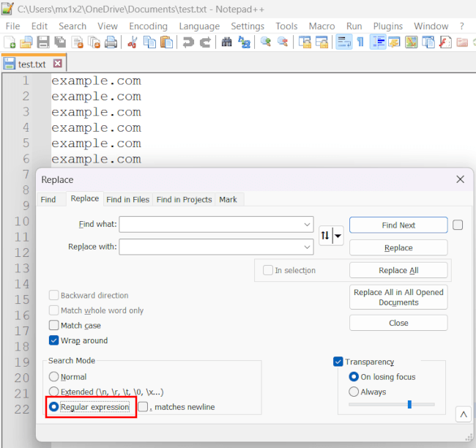Click the Close button in Replace dialog
The image size is (476, 448).
pos(398,323)
